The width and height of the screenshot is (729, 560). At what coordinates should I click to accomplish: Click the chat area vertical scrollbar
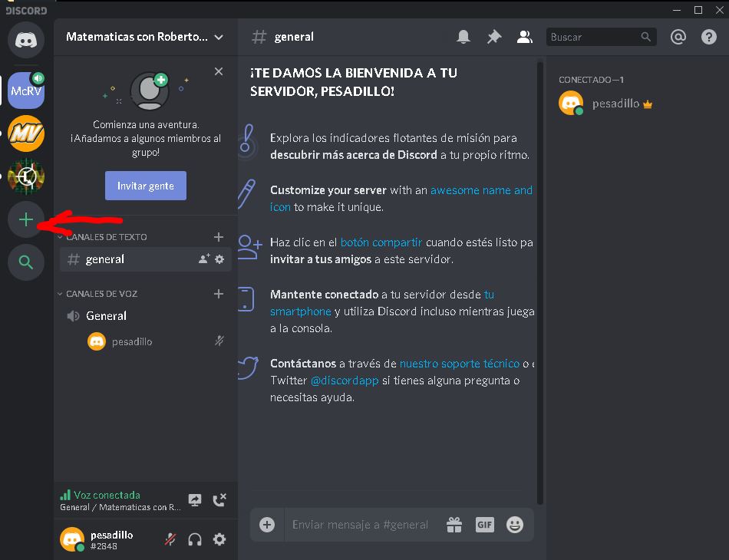pyautogui.click(x=539, y=283)
